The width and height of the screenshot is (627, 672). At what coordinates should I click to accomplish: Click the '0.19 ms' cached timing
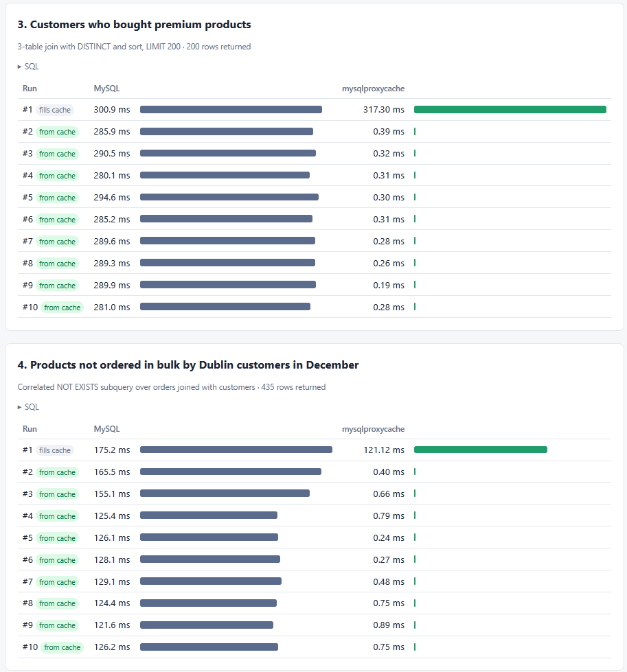coord(389,286)
